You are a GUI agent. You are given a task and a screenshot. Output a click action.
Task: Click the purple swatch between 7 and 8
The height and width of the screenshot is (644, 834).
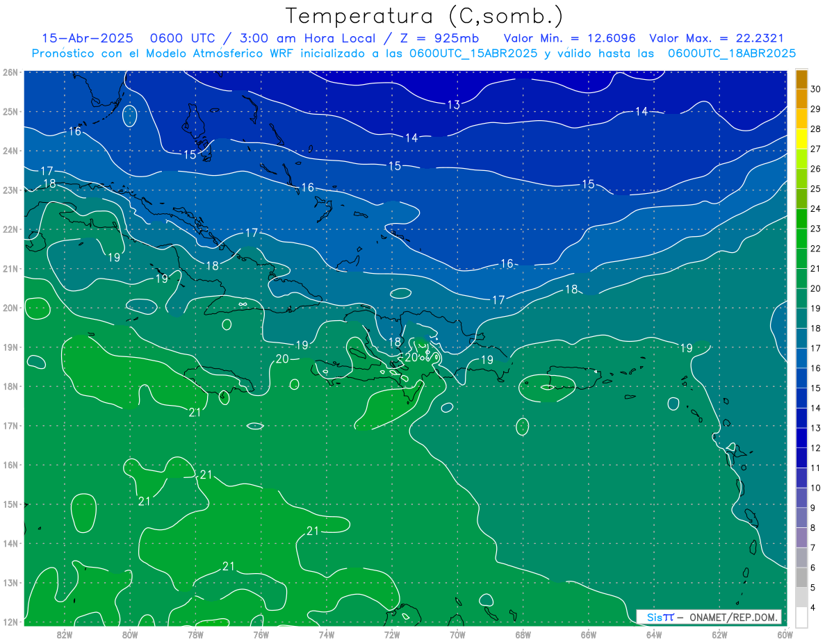click(x=801, y=537)
